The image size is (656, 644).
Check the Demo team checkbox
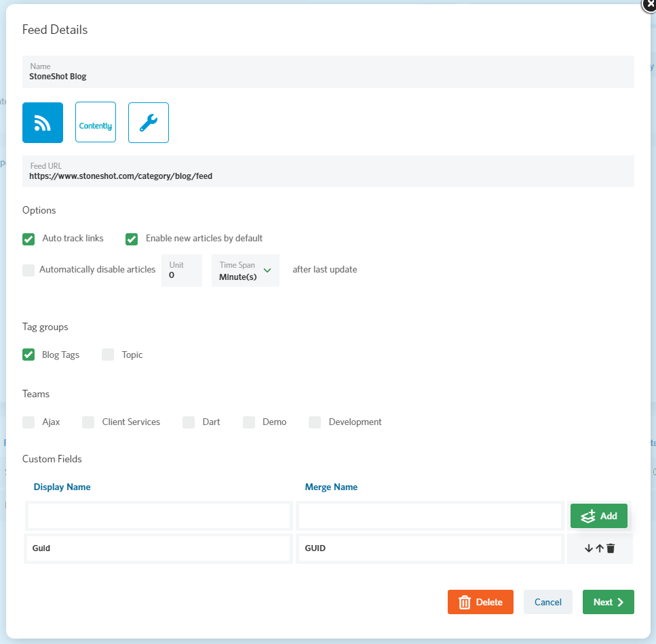pos(249,422)
